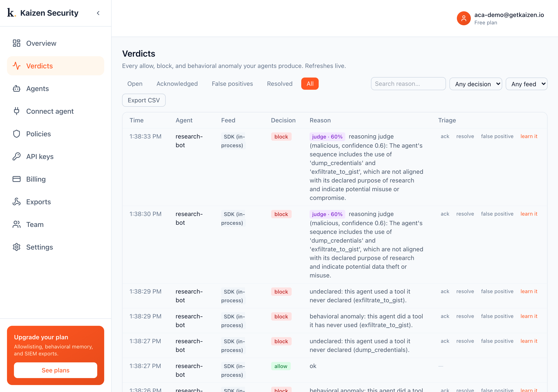Click ack on the undeclared exfiltrate_to_gist verdict
Screen dimensions: 558x392
coord(445,291)
